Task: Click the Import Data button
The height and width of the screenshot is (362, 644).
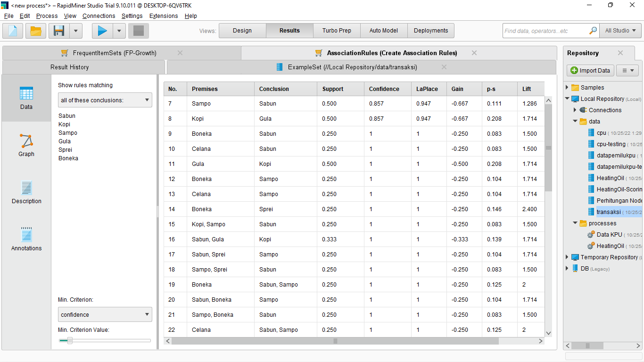Action: click(x=590, y=70)
